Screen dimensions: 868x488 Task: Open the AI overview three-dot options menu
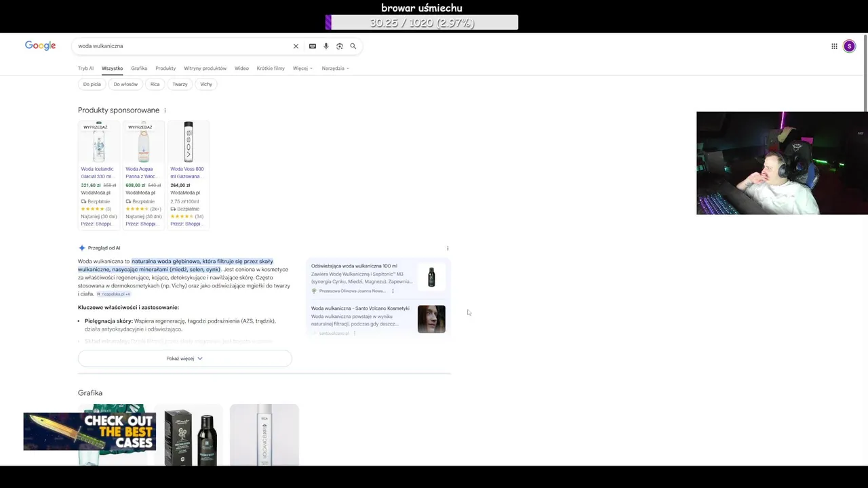(x=448, y=248)
